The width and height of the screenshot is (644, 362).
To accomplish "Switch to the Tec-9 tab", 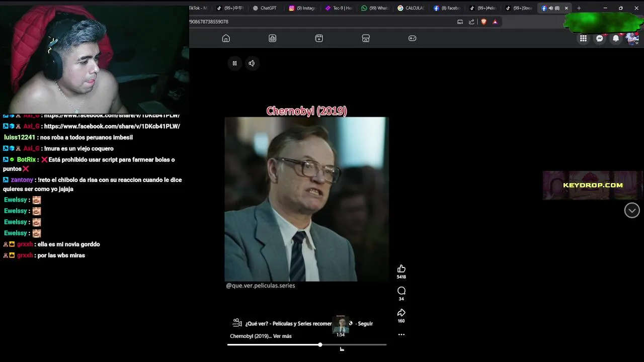I will pyautogui.click(x=339, y=8).
